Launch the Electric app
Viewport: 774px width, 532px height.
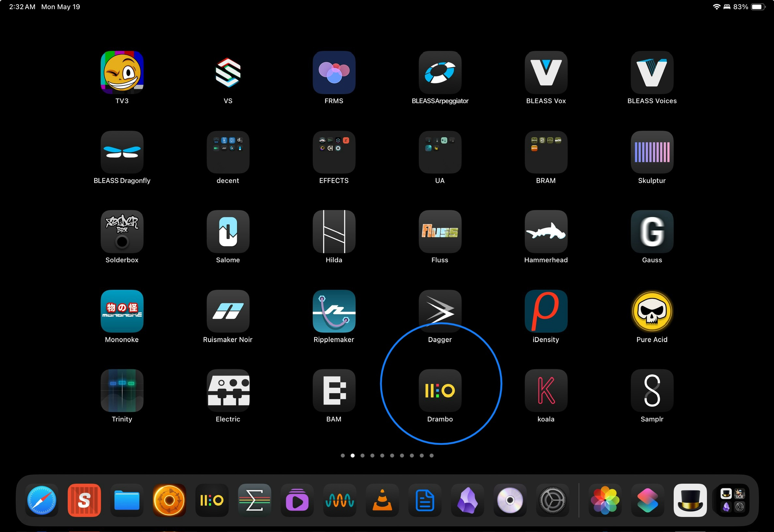coord(228,390)
